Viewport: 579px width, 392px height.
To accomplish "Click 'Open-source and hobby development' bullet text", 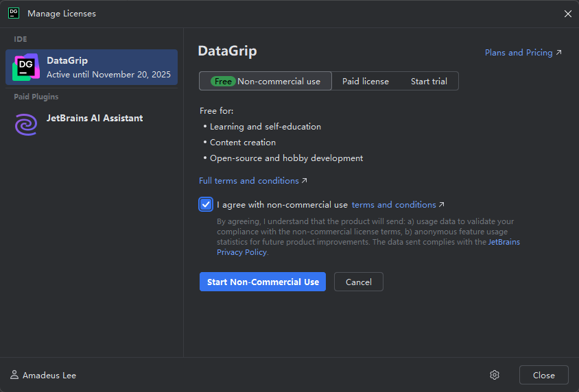I will coord(286,158).
